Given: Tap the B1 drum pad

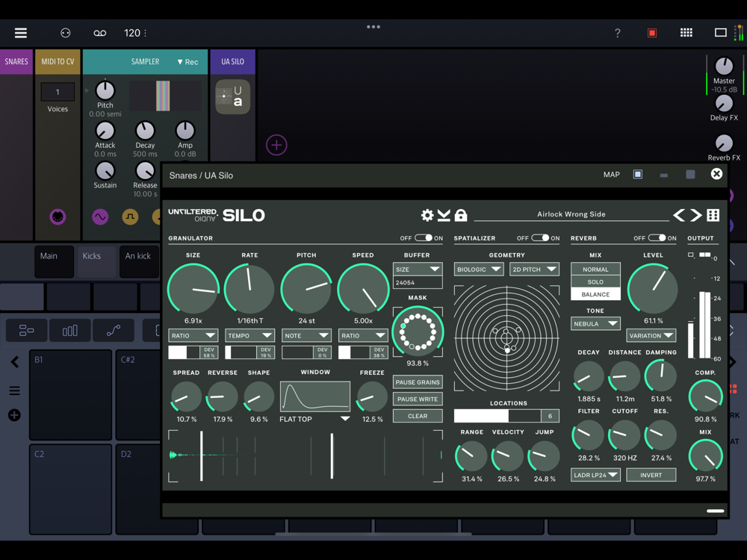Looking at the screenshot, I should pos(70,395).
